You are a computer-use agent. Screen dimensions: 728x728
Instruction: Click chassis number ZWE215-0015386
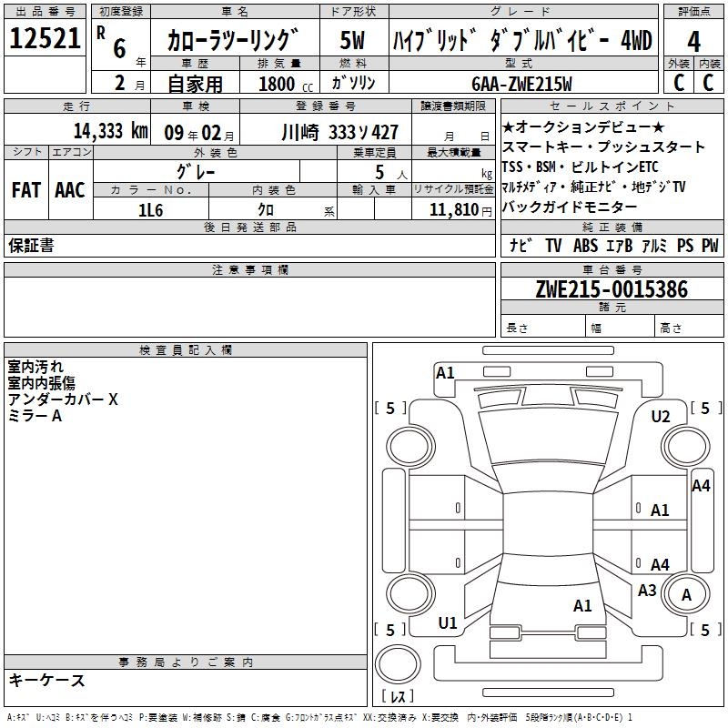(x=612, y=289)
